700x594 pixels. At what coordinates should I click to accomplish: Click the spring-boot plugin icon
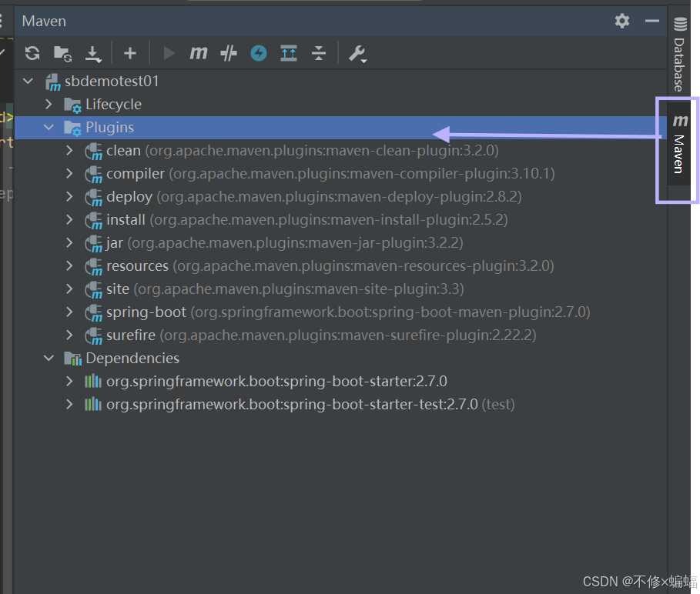(94, 313)
